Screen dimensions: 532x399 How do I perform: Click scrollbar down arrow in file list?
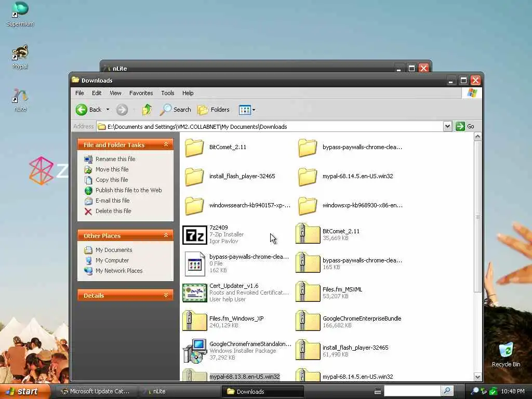(x=477, y=377)
